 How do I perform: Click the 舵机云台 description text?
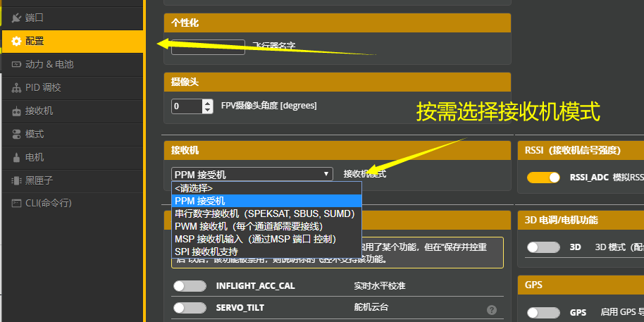(x=371, y=308)
